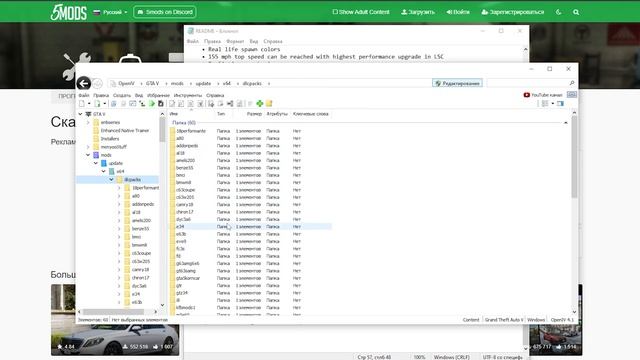Toggle the preview pane icon in OpenIV toolbar
Screen dimensions: 640x360
[x=560, y=104]
